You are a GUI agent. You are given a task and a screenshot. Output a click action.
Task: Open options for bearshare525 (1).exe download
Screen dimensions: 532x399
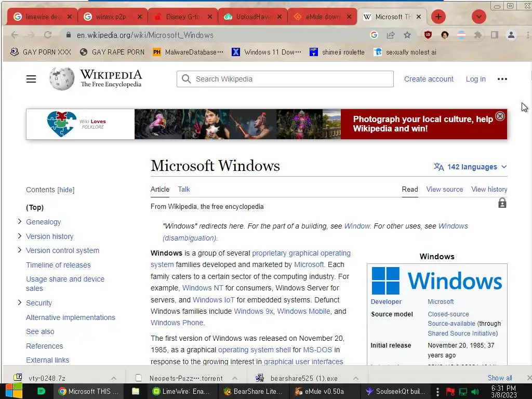point(355,378)
